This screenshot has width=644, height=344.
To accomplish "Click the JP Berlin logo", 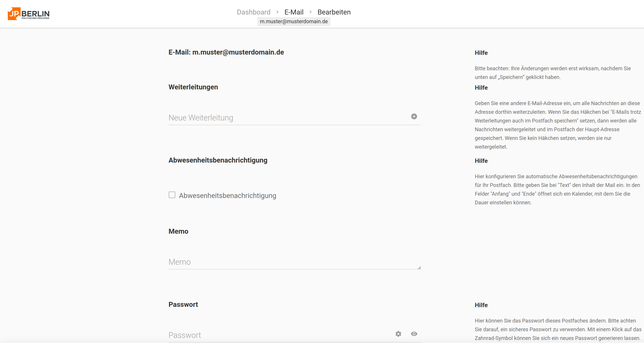I will tap(28, 14).
